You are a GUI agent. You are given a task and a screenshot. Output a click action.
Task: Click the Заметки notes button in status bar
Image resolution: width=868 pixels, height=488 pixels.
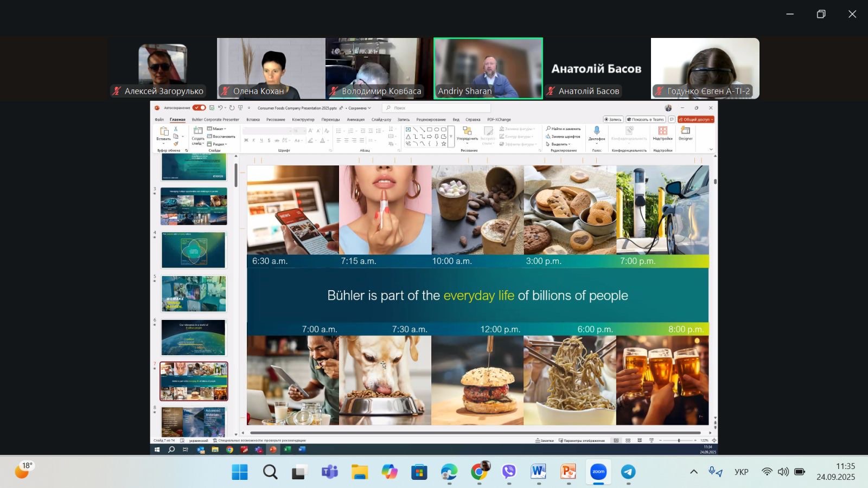[545, 440]
